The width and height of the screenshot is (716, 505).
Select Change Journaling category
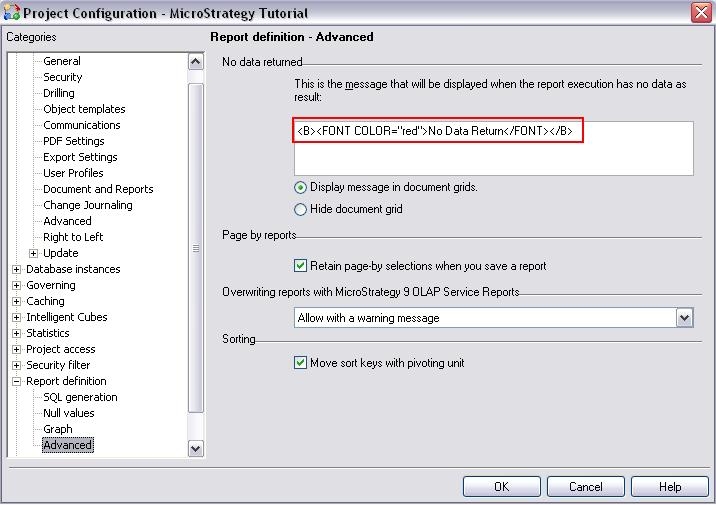point(88,205)
